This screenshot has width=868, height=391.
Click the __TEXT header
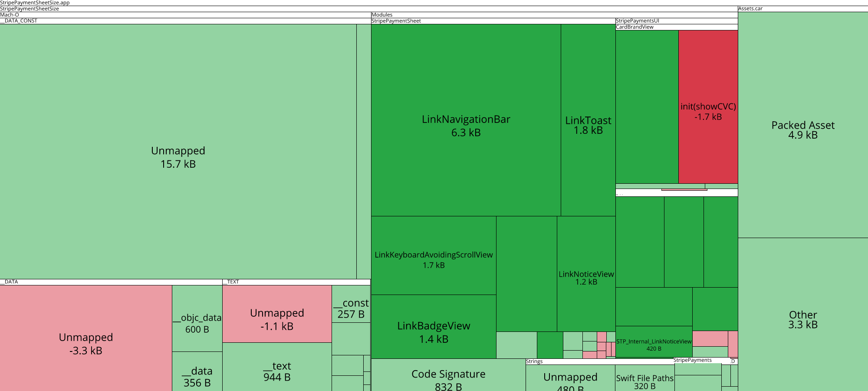pyautogui.click(x=296, y=282)
